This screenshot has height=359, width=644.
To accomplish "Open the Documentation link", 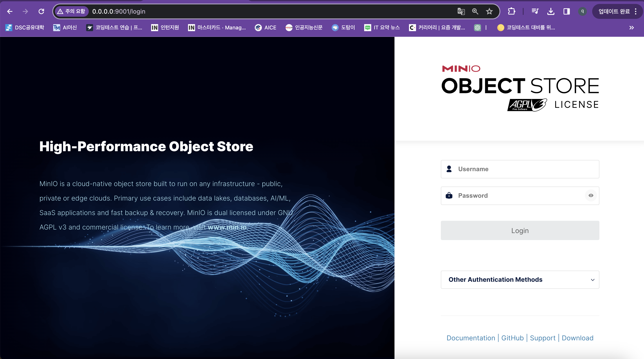I will (470, 338).
